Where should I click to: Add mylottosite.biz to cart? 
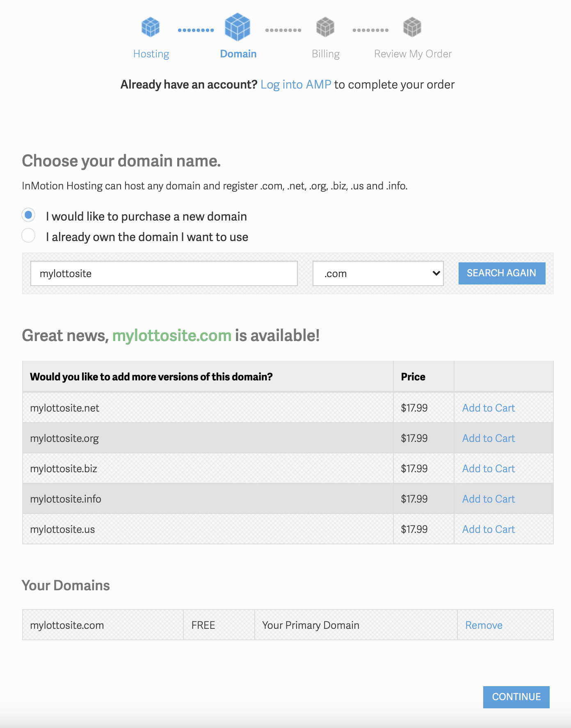(x=488, y=469)
